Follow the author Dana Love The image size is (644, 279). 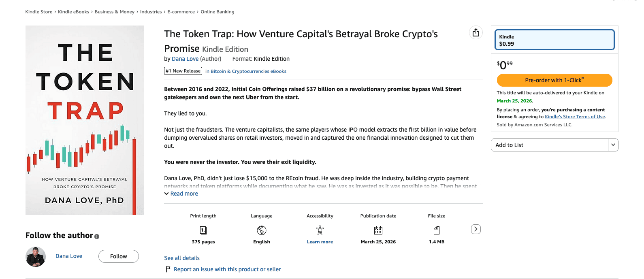[118, 256]
